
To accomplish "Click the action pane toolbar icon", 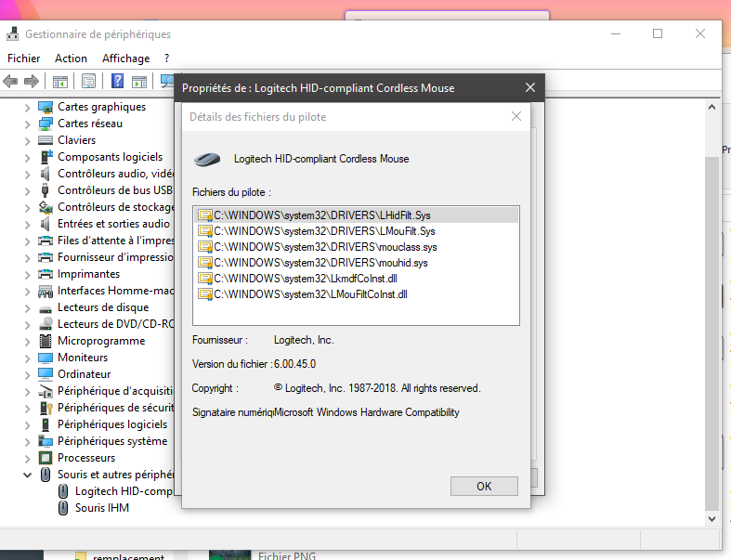I will (x=139, y=82).
